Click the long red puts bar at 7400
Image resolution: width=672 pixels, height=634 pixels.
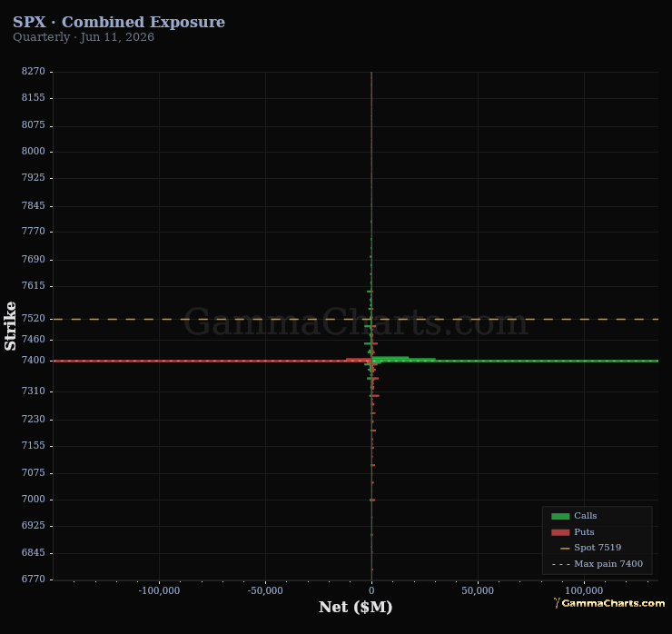(x=212, y=361)
